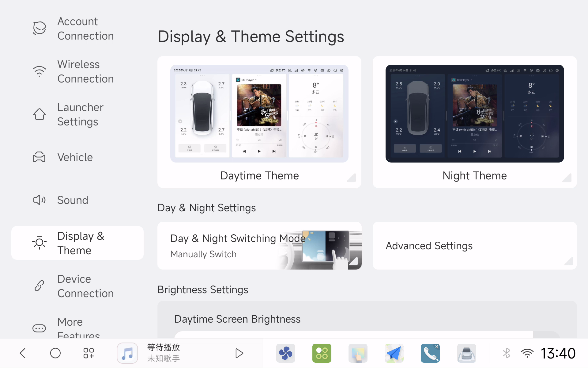
Task: Click the car icon beside Vehicle
Action: [x=40, y=157]
